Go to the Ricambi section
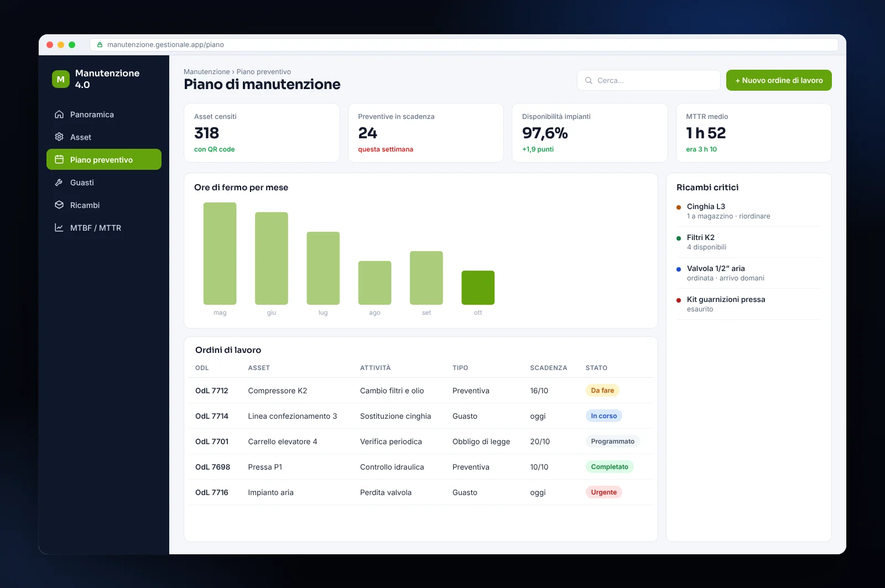Image resolution: width=885 pixels, height=588 pixels. (x=104, y=205)
